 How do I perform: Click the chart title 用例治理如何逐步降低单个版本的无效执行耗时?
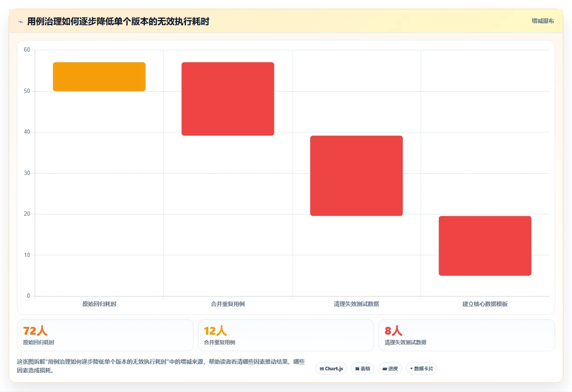[x=118, y=21]
